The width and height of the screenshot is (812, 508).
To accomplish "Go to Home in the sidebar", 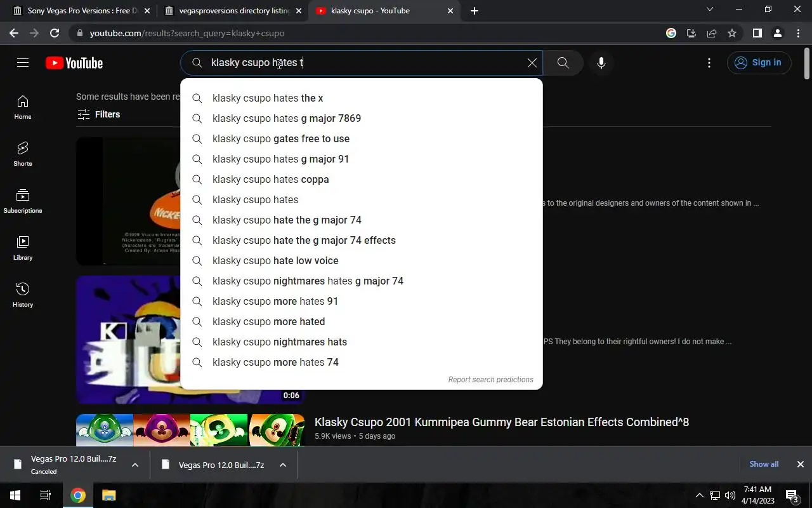I will click(x=23, y=107).
